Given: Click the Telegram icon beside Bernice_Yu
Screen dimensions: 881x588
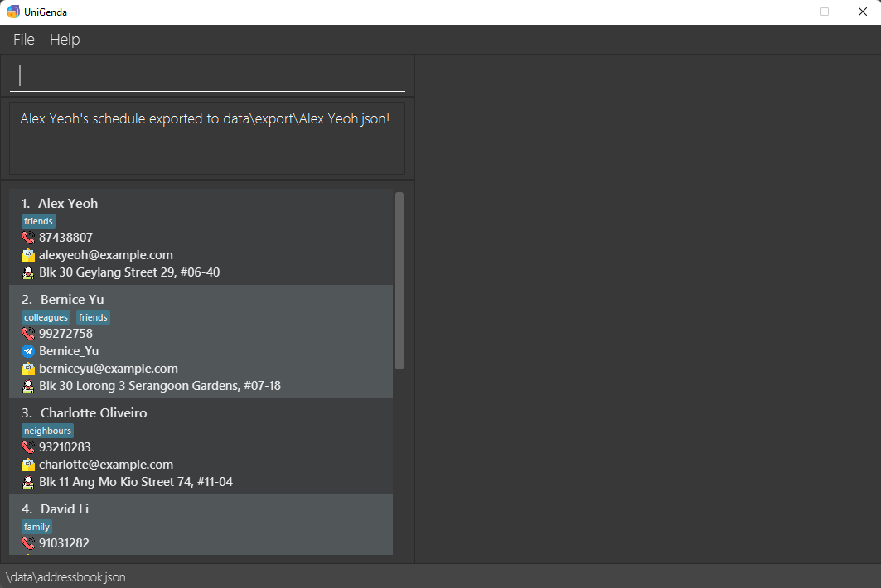Looking at the screenshot, I should tap(28, 351).
